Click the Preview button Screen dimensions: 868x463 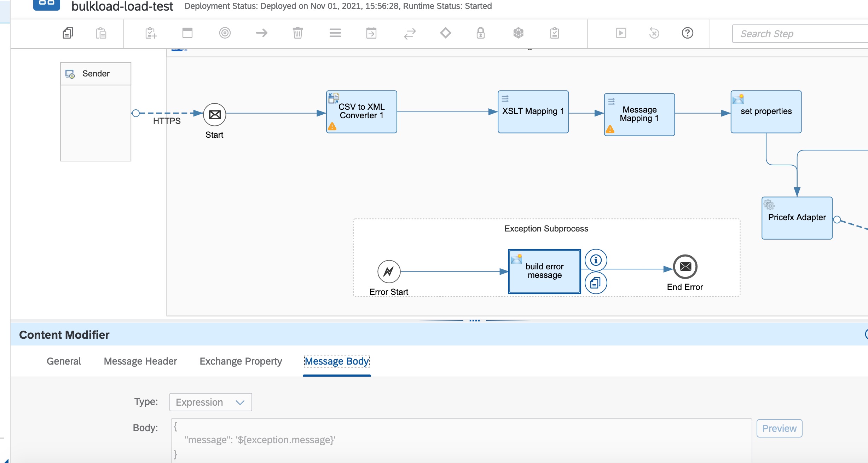(x=779, y=429)
